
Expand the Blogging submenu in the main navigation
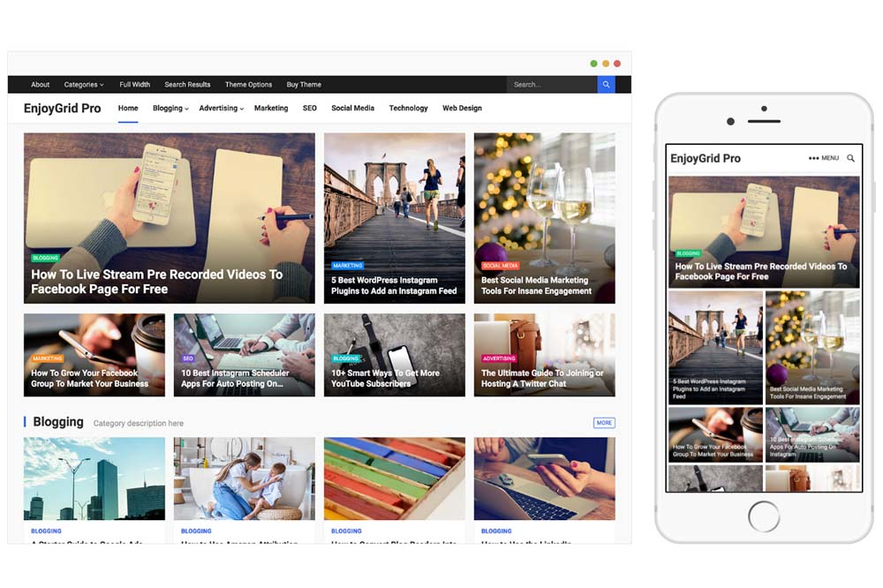coord(167,107)
